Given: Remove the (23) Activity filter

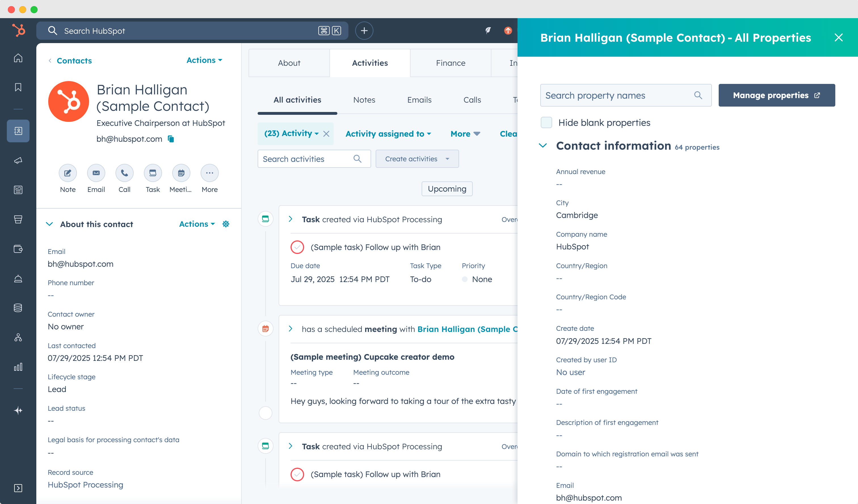Looking at the screenshot, I should [326, 134].
